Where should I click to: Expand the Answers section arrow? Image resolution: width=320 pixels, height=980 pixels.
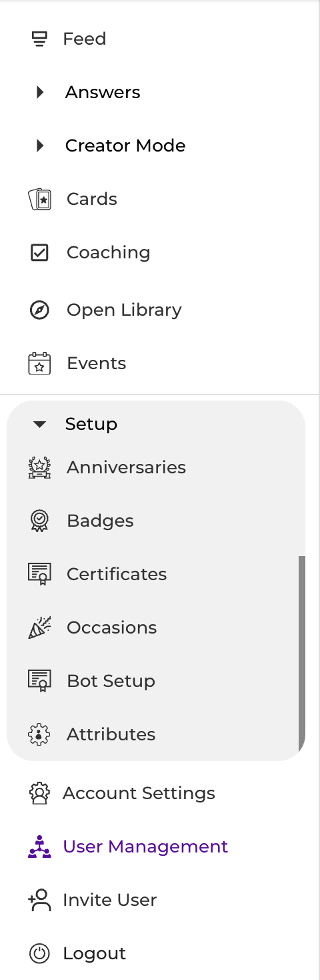[40, 92]
